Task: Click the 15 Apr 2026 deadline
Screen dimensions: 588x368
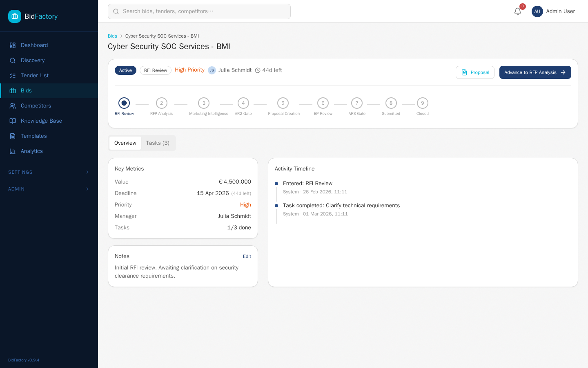Action: (x=213, y=193)
